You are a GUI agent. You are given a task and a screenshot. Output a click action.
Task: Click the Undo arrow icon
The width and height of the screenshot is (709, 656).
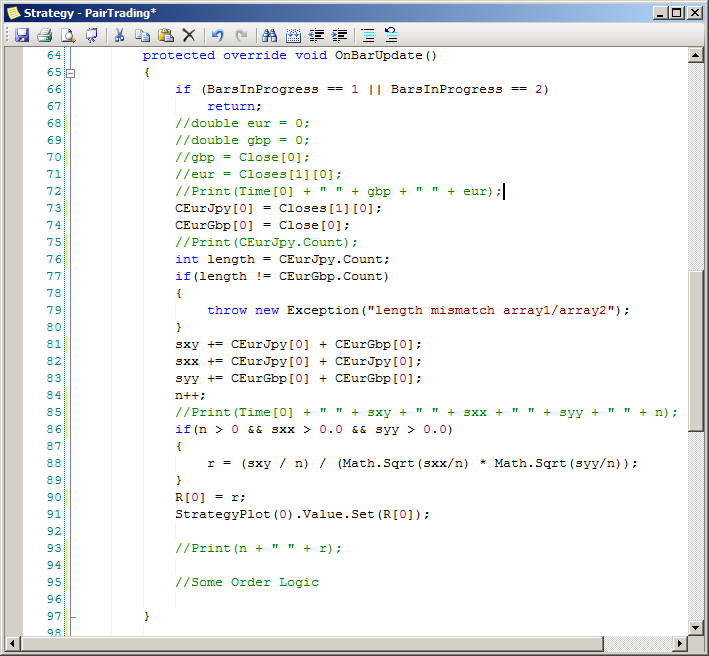click(x=218, y=35)
